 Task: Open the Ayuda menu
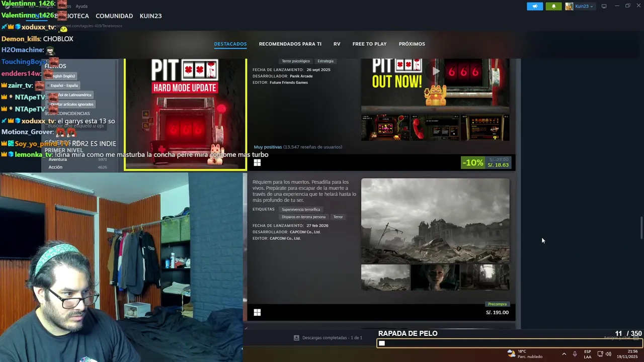[82, 6]
